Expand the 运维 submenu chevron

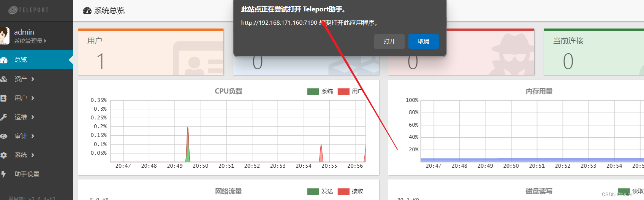point(33,117)
